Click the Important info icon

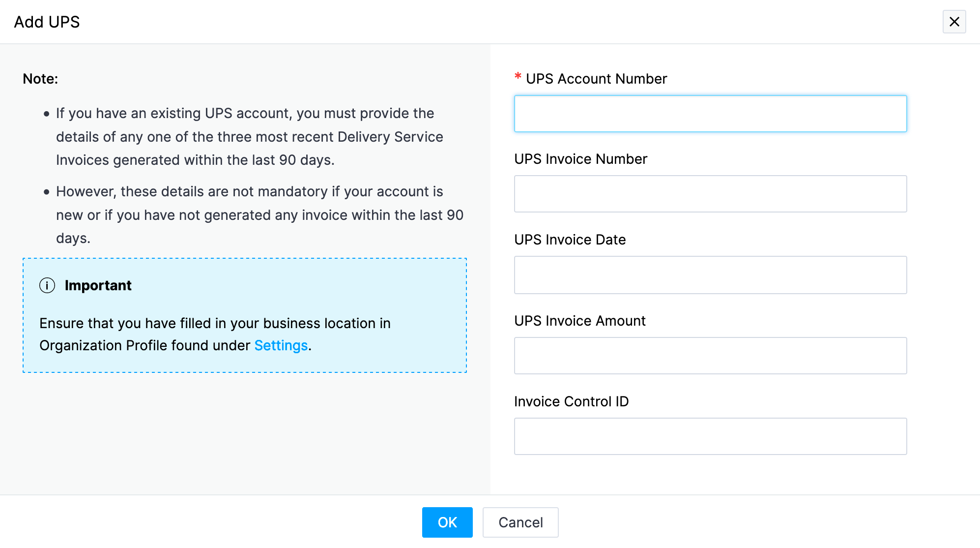(47, 285)
